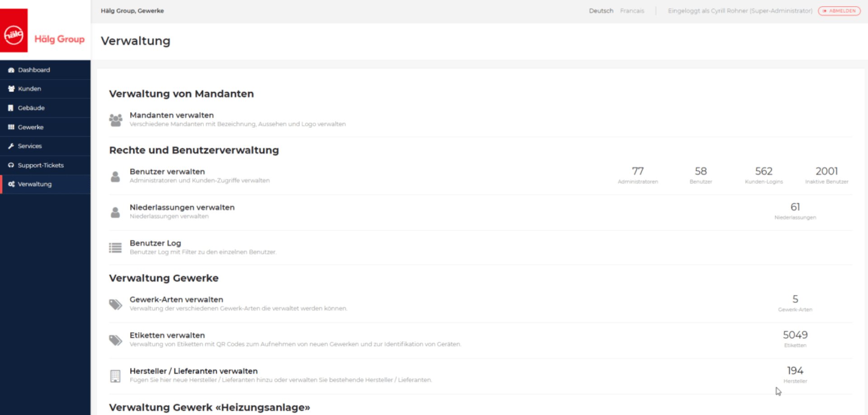Open Benutzer verwalten link
The image size is (868, 415).
pyautogui.click(x=167, y=172)
